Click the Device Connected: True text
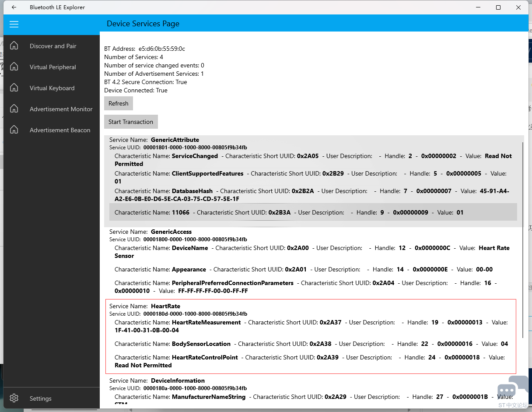The width and height of the screenshot is (532, 412). point(136,90)
